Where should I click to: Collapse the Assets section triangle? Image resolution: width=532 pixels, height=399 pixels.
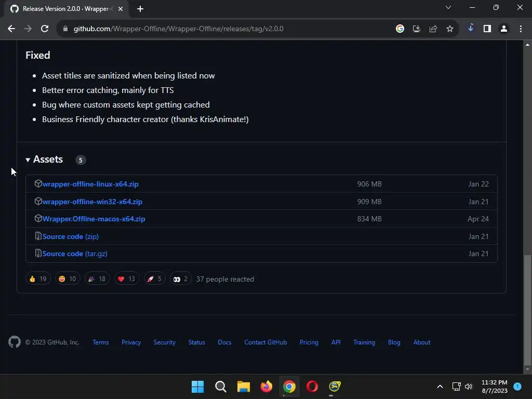point(28,160)
